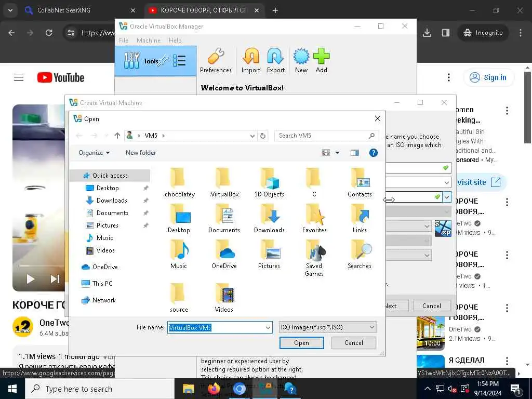The image size is (532, 399).
Task: Open the File menu in VirtualBox Manager
Action: (124, 41)
